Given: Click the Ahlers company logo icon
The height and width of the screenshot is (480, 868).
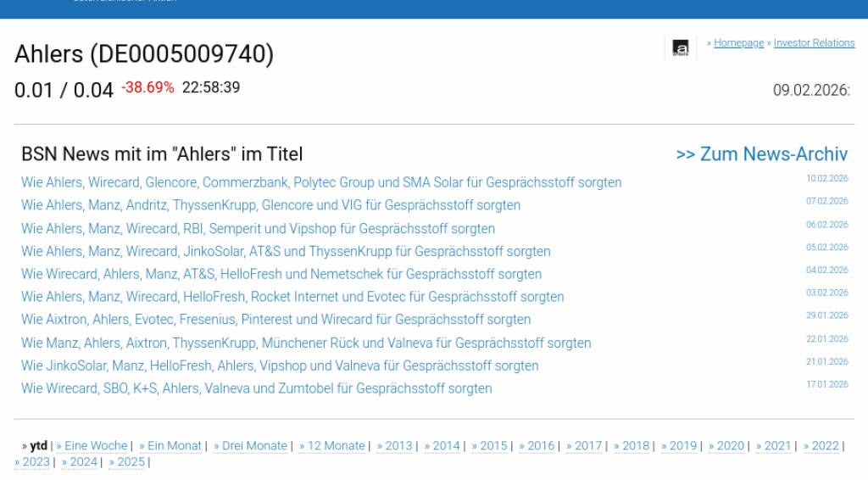Looking at the screenshot, I should click(680, 48).
